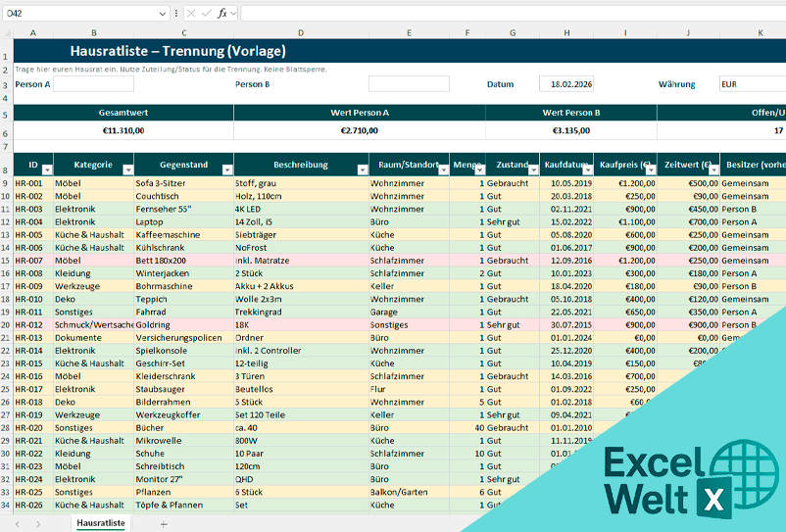Viewport: 786px width, 532px height.
Task: Open the Kaufpreis filter dropdown
Action: point(650,169)
